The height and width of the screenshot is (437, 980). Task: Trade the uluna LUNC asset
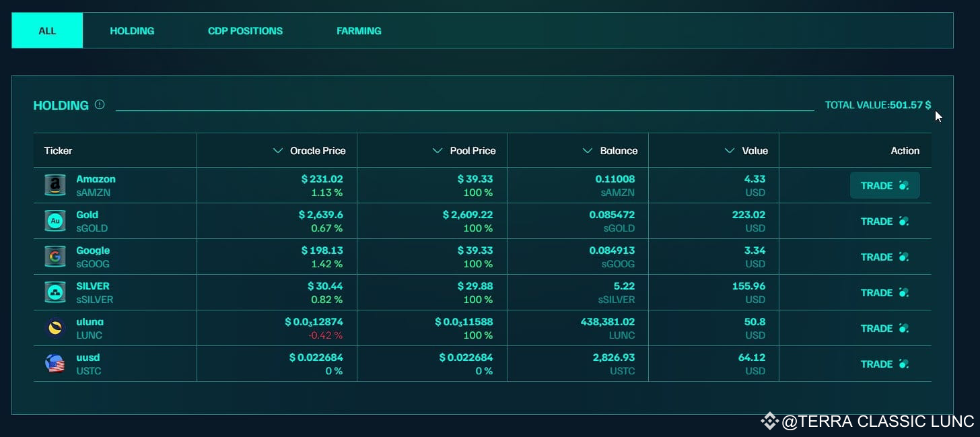pos(884,328)
